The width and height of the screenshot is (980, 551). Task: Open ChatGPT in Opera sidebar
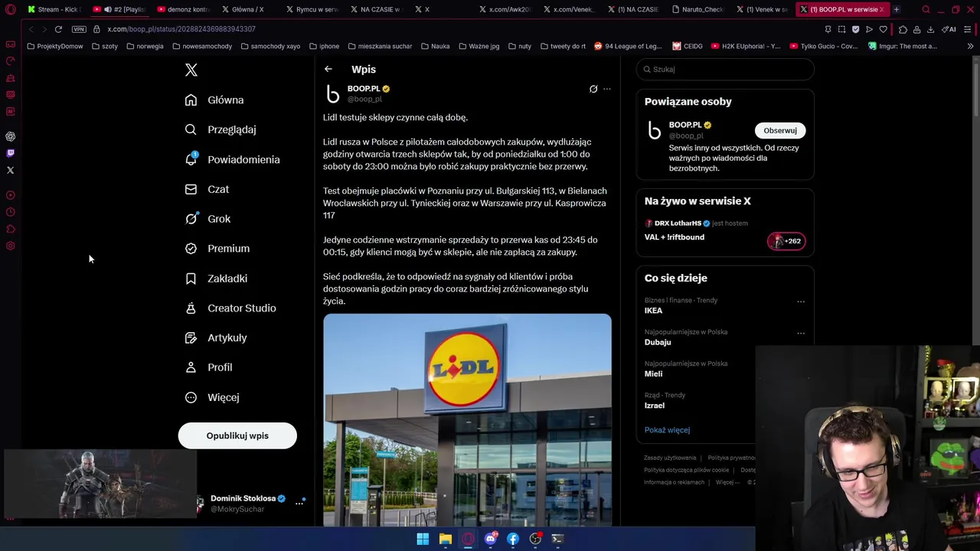(11, 136)
